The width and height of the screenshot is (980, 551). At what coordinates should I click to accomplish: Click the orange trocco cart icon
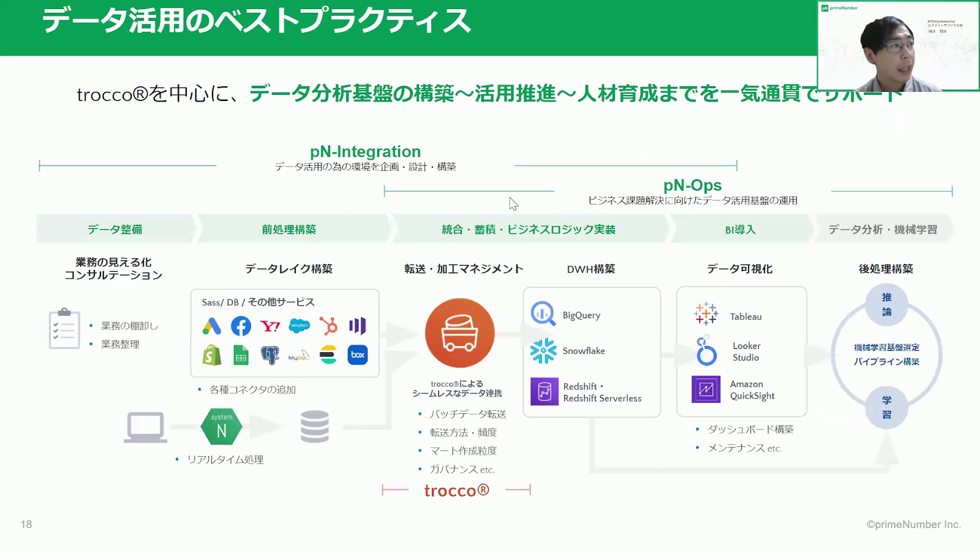[x=459, y=333]
